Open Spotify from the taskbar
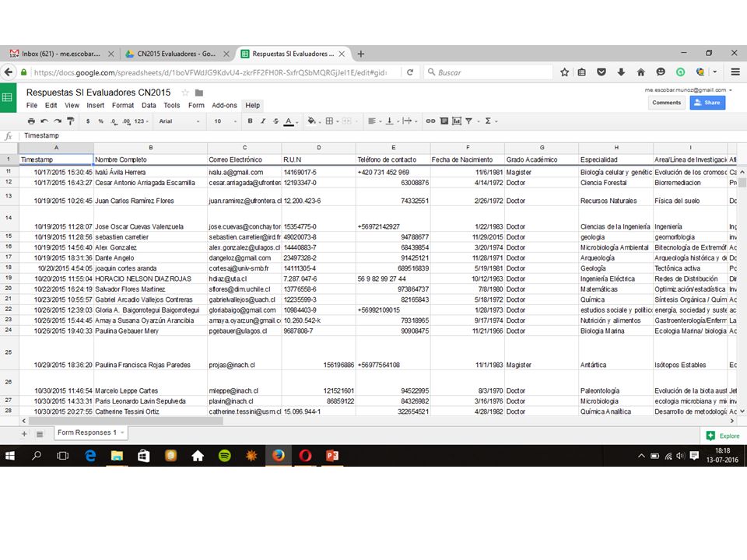The image size is (747, 560). [x=224, y=456]
